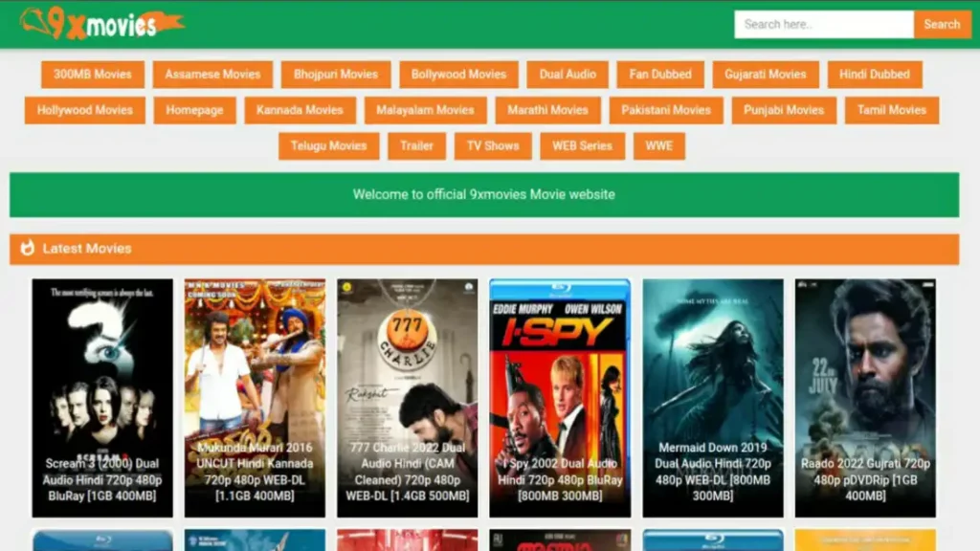Open Malayalam Movies

coord(425,110)
